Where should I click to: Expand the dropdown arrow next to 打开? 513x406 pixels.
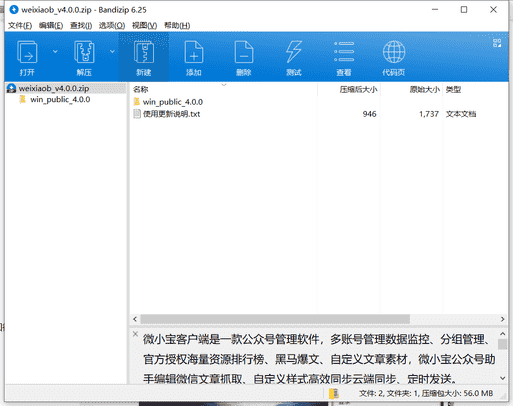(55, 52)
